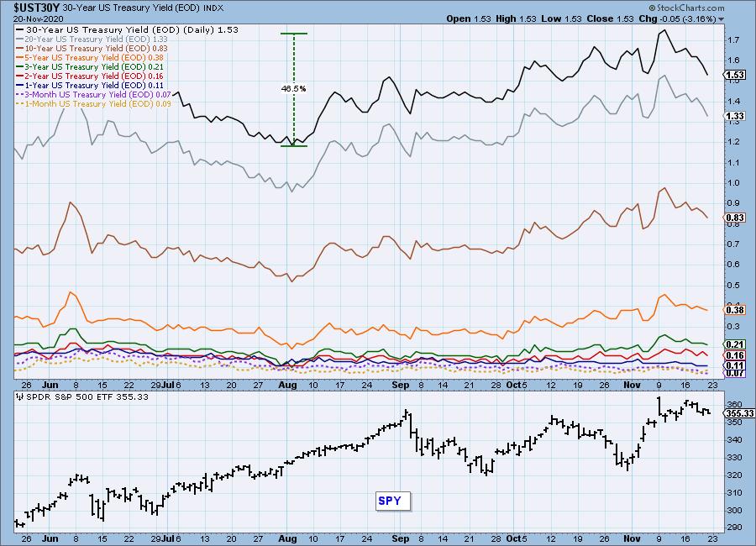Click the Close 1.53 header value
Screen dimensions: 756x546
pos(610,18)
